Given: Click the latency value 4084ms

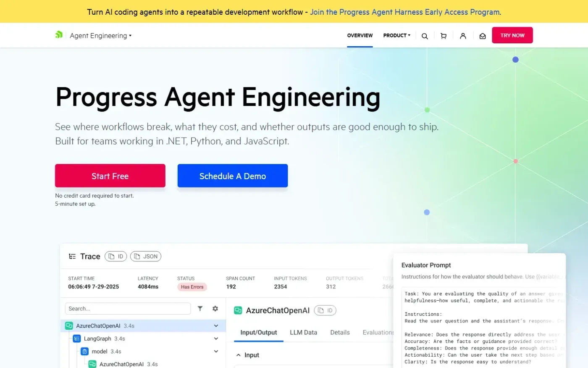Looking at the screenshot, I should coord(148,286).
